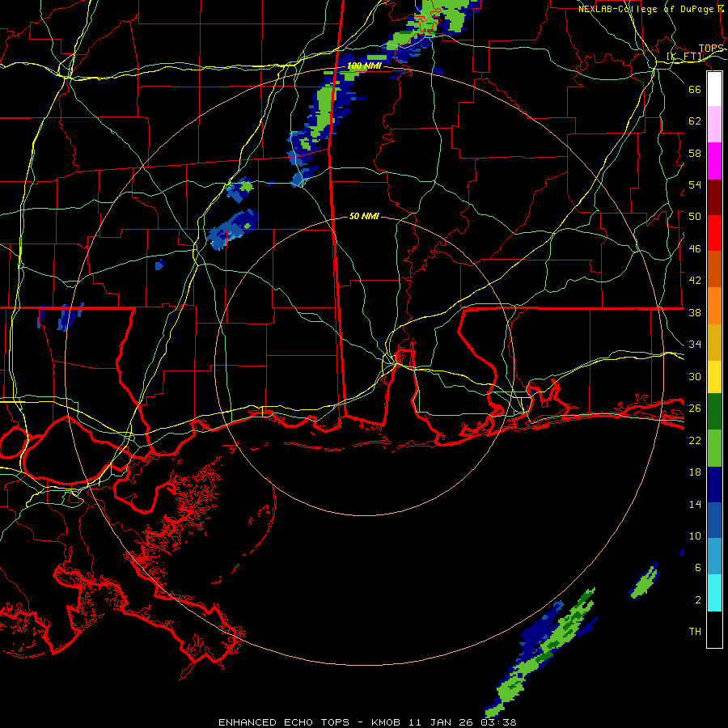Viewport: 728px width, 728px height.
Task: Click the dark green legend swatch
Action: click(x=714, y=412)
